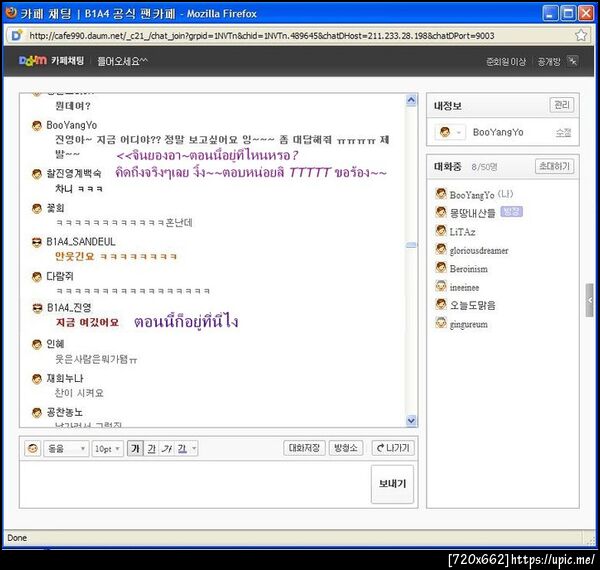
Task: Click the Firefox logo icon in title bar
Action: point(11,13)
